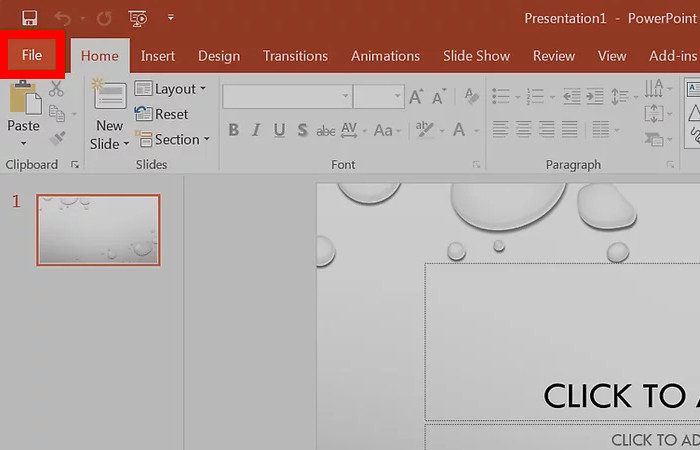Screen dimensions: 700x450
Task: Click the Undo arrow icon
Action: click(62, 18)
